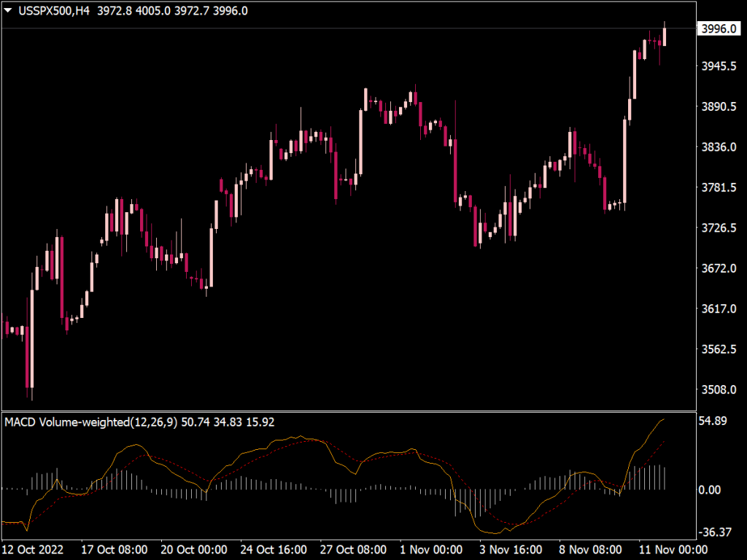This screenshot has width=747, height=560.
Task: Open the symbol dropdown arrow beside USSPX500
Action: pyautogui.click(x=9, y=11)
